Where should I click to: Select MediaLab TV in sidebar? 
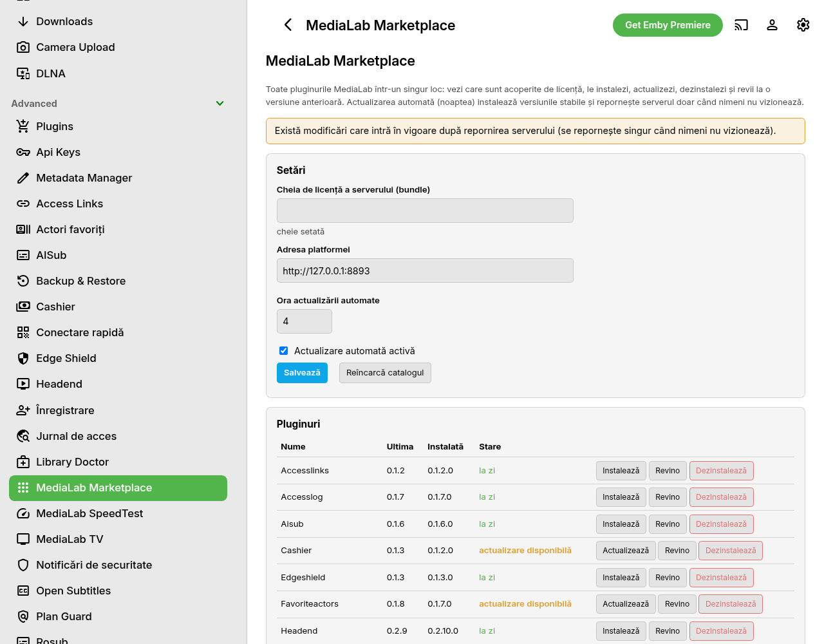pos(118,539)
